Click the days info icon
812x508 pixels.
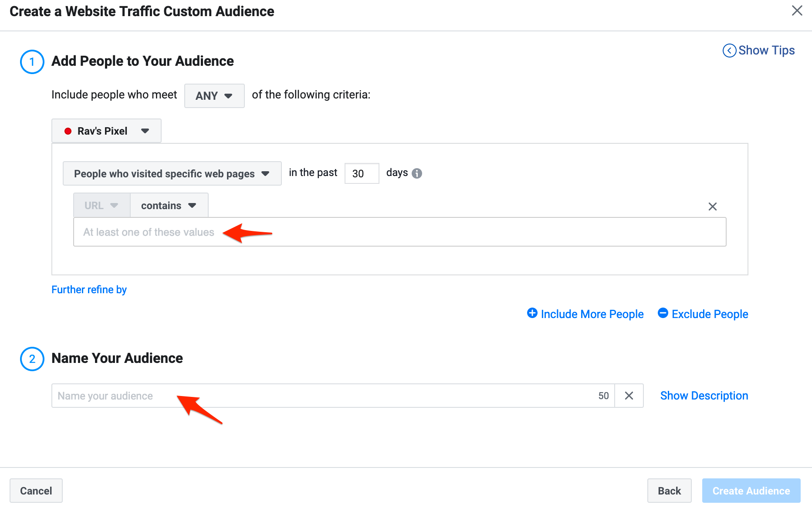[417, 173]
